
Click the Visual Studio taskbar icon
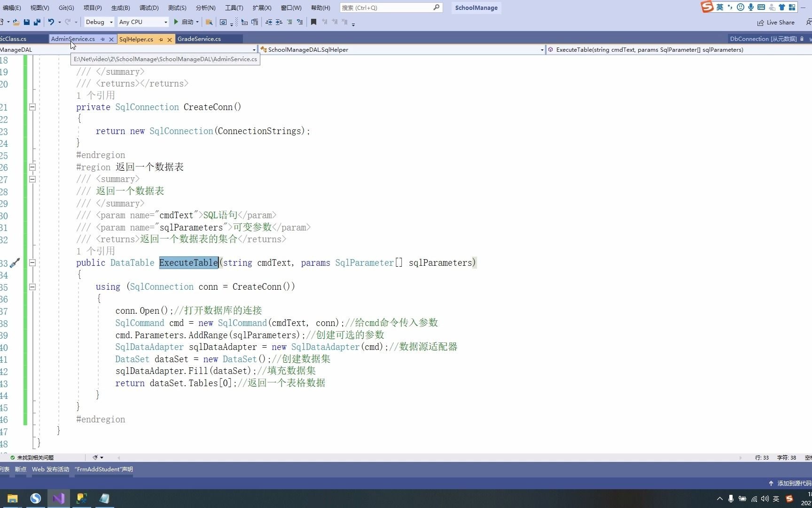(58, 499)
